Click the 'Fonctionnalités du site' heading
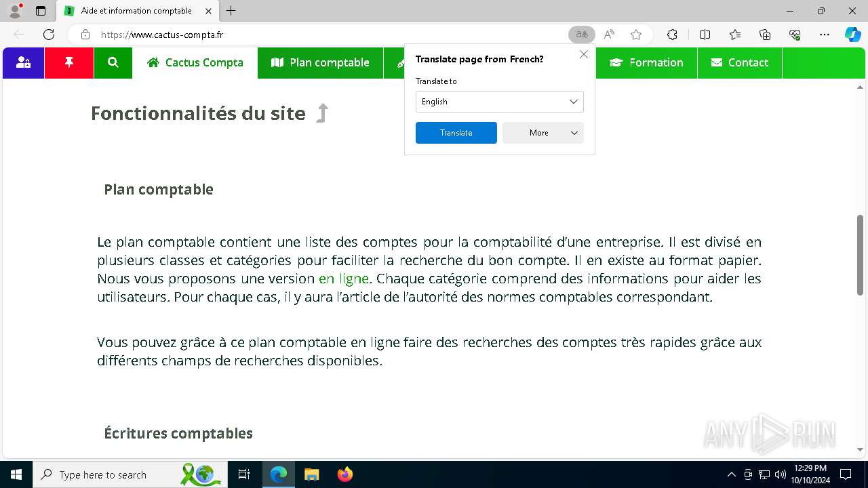868x488 pixels. click(x=198, y=113)
